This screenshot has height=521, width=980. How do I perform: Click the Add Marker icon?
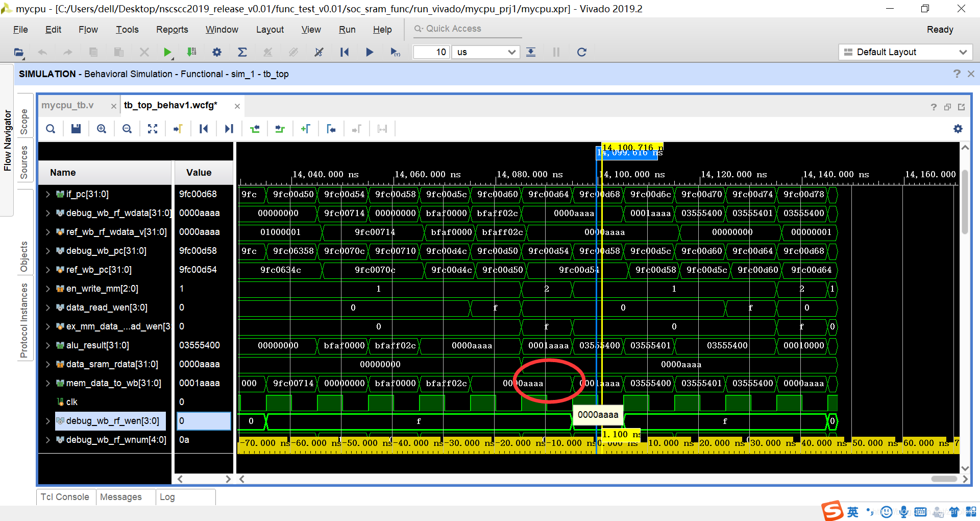[x=305, y=129]
